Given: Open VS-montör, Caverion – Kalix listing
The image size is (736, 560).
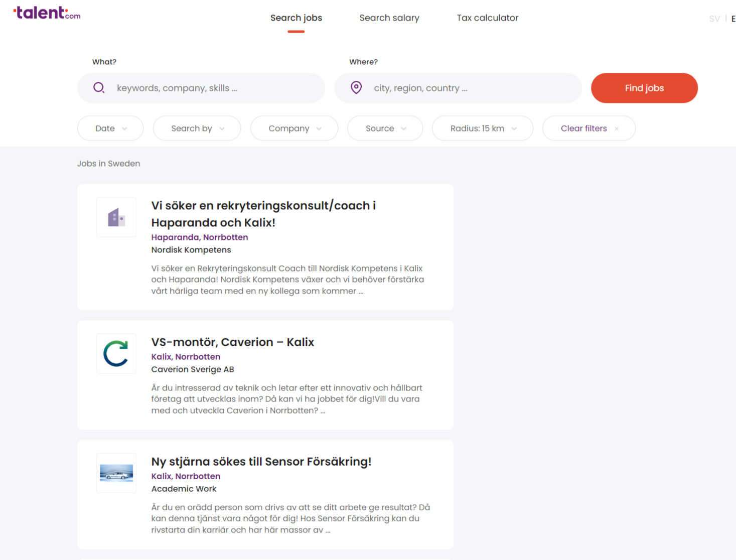Looking at the screenshot, I should click(233, 342).
